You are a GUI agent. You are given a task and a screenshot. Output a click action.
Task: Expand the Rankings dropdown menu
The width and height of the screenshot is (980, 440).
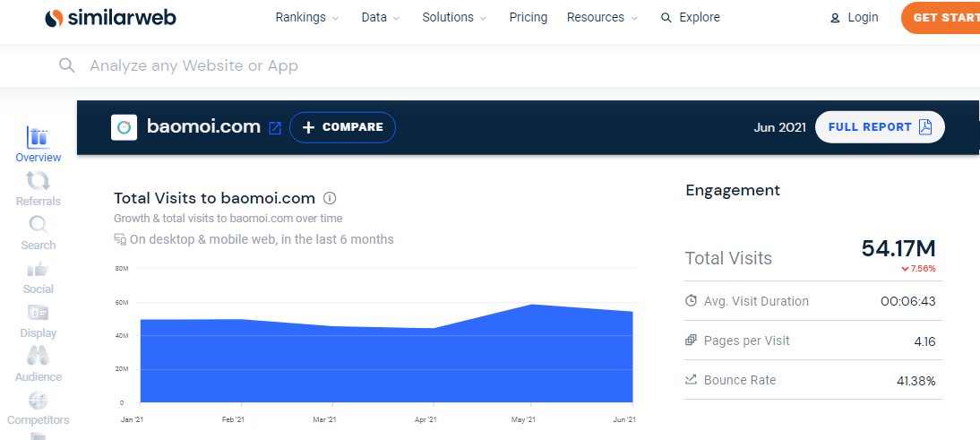tap(307, 18)
